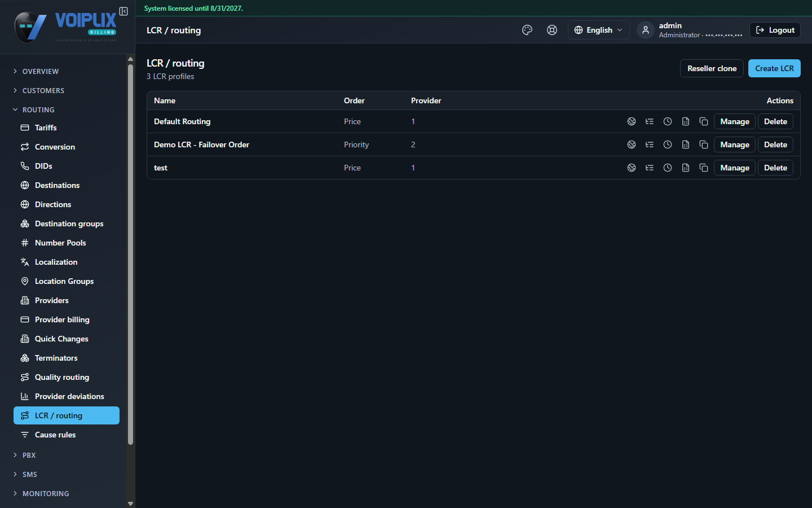Click the tree-list icon in the test row

tap(650, 168)
